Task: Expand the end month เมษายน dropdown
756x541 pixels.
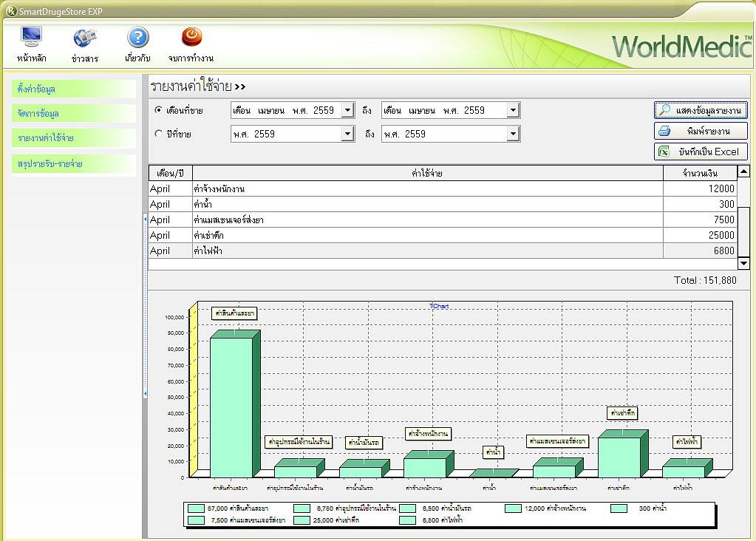Action: [514, 111]
